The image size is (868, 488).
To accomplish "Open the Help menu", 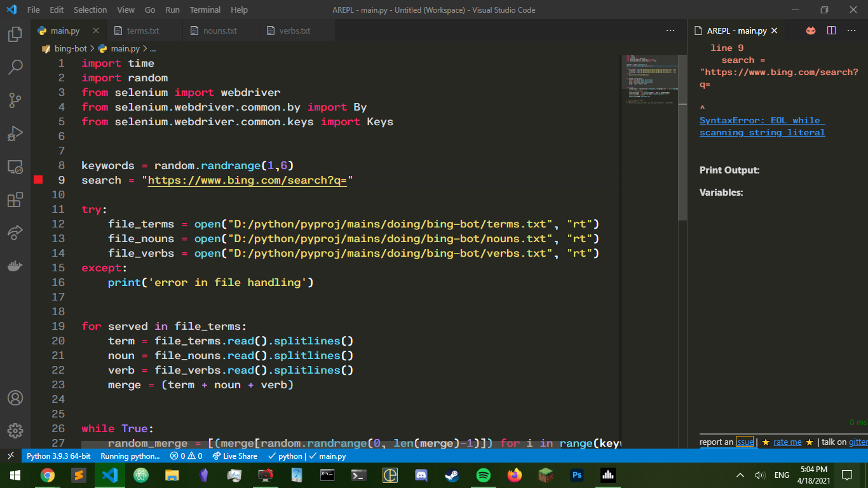I will [x=240, y=10].
